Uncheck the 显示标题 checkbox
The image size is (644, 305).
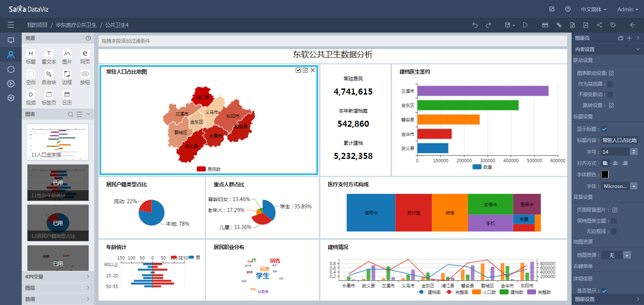(604, 129)
